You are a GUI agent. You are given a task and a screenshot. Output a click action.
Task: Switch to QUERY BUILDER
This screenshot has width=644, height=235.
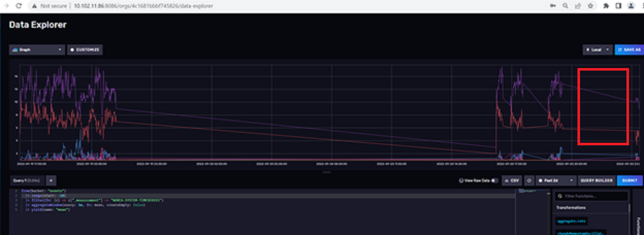tap(595, 181)
